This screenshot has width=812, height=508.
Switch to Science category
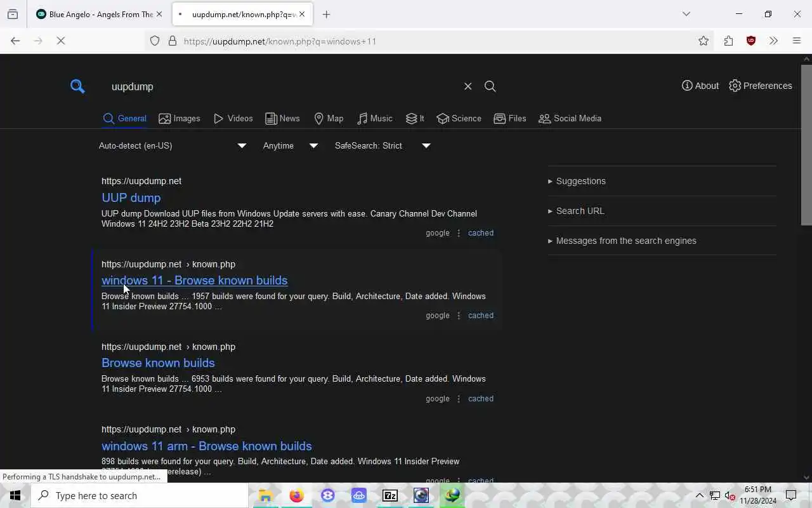click(x=459, y=119)
